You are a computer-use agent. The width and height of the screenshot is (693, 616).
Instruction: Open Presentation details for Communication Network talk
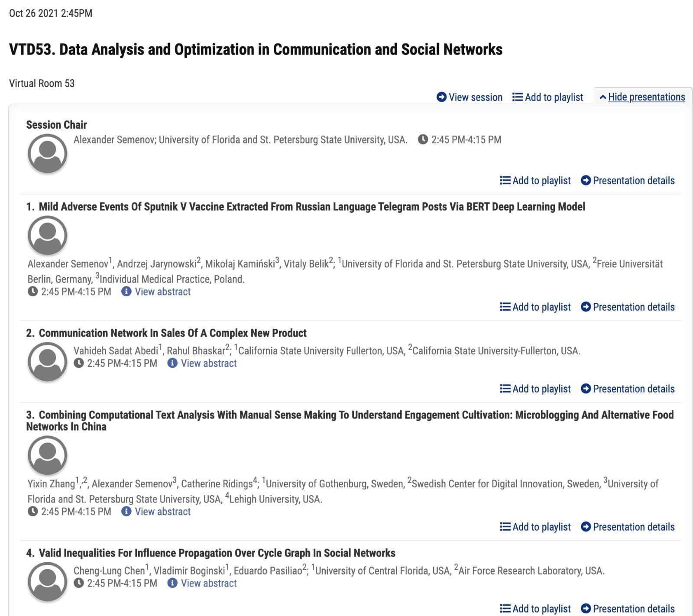[x=628, y=389]
